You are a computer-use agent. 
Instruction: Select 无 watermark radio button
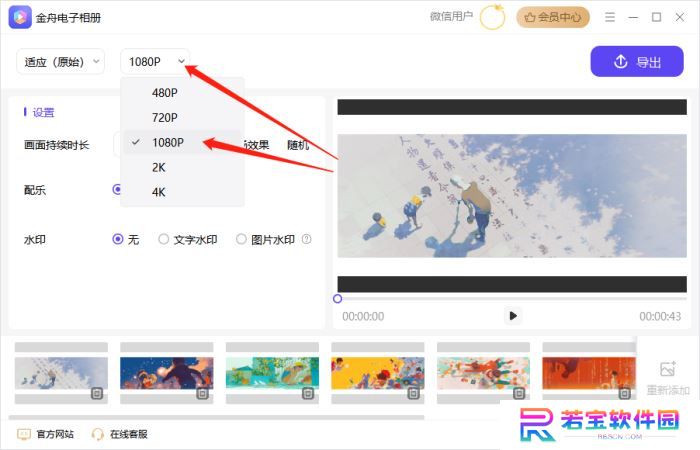118,239
